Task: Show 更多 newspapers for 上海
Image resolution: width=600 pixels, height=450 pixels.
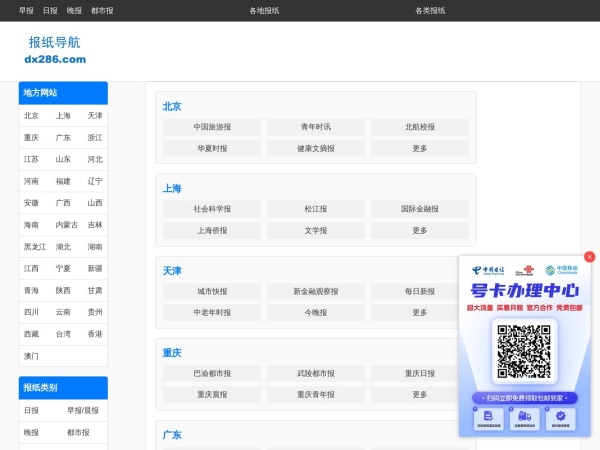Action: pos(419,231)
